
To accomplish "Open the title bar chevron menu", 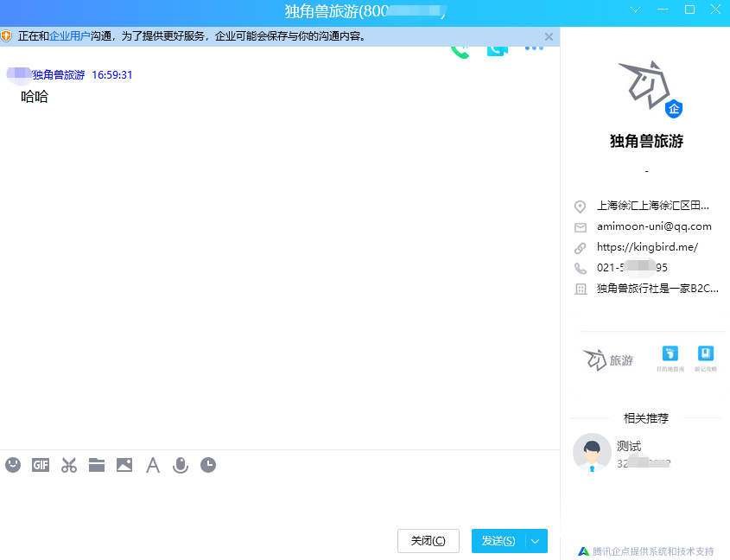I will click(x=636, y=10).
